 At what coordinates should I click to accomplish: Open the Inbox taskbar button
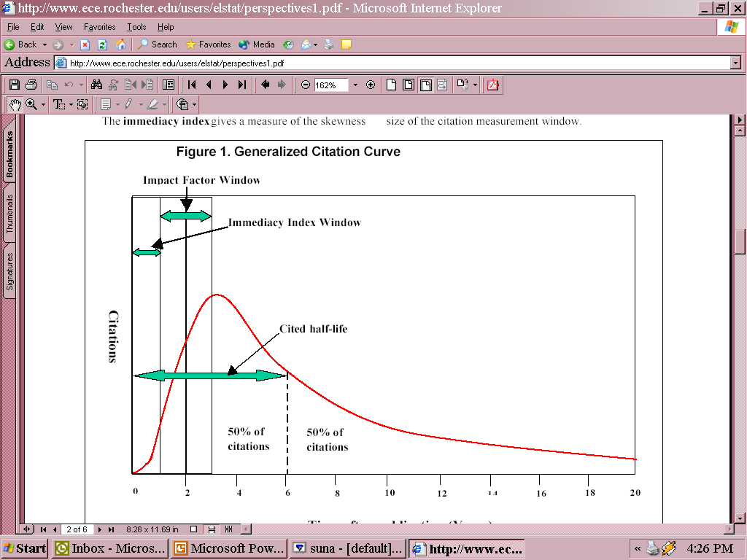click(x=110, y=548)
